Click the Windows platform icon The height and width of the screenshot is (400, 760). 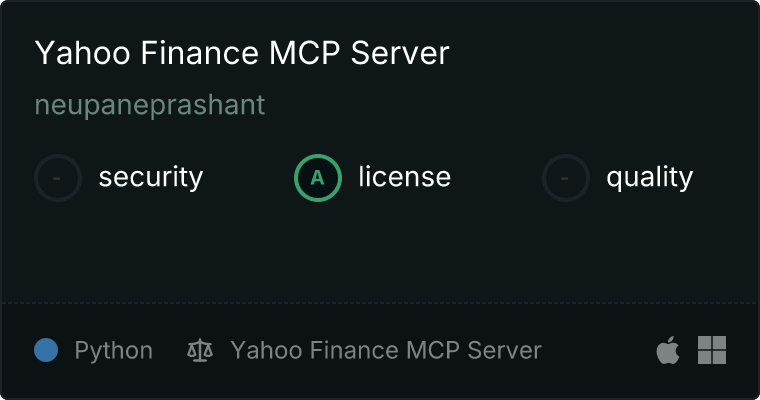click(x=712, y=350)
